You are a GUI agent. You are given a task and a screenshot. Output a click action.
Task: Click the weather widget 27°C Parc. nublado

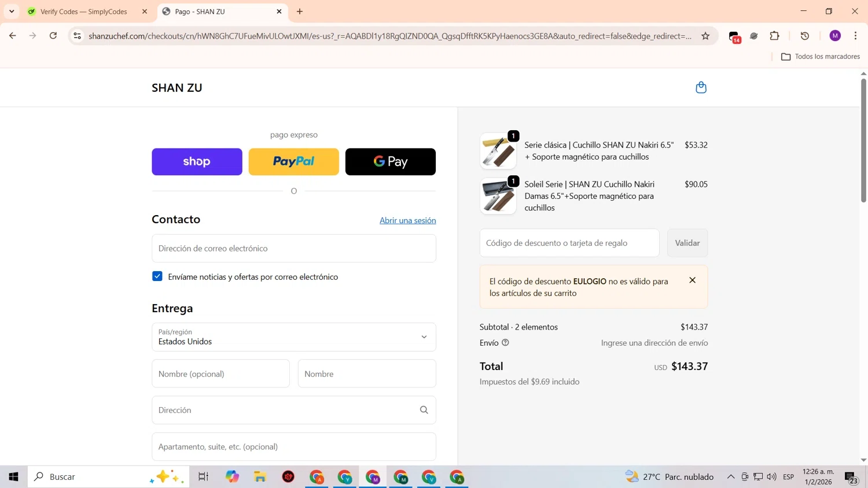coord(669,477)
